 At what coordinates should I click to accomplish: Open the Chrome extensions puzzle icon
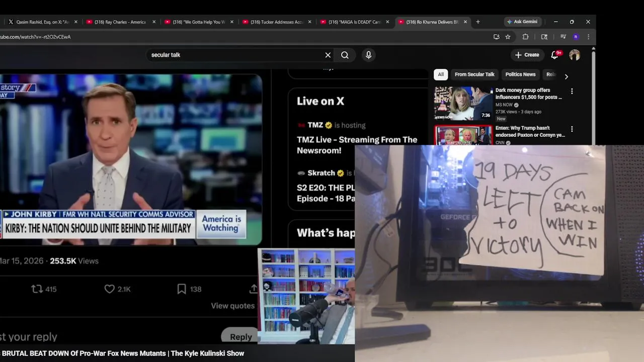(x=525, y=37)
